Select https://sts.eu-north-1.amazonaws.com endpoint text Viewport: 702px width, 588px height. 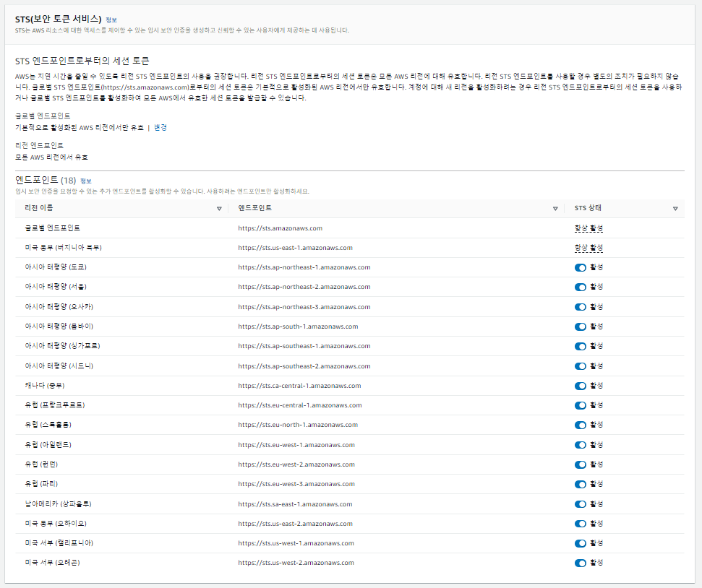click(298, 425)
